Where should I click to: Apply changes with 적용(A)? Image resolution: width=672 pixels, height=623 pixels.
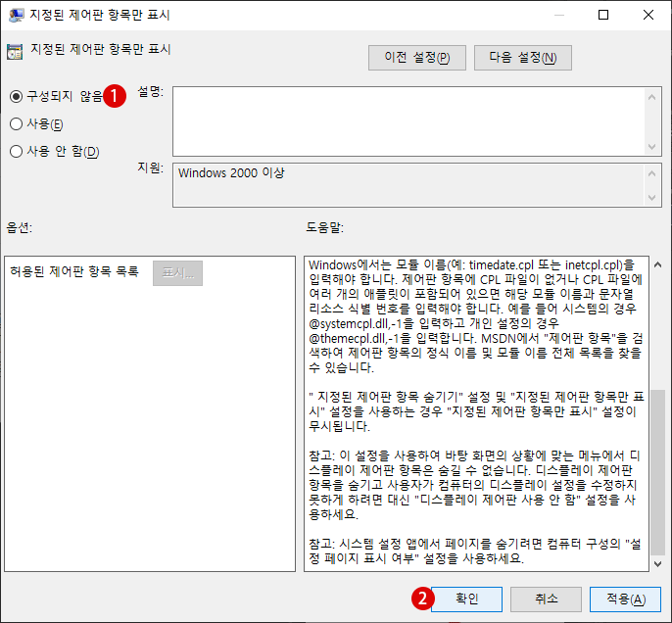[x=626, y=599]
